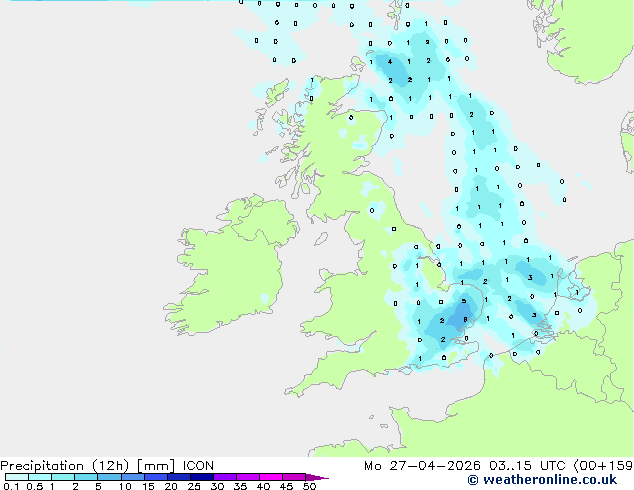Click the legend label '45'
Viewport: 634px width, 490px height.
click(286, 486)
